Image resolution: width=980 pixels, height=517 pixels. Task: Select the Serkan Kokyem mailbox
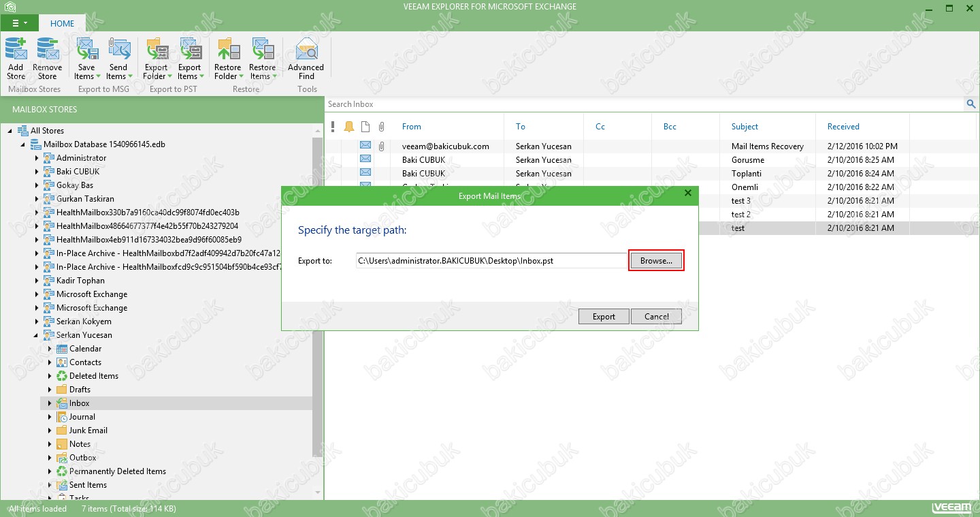(84, 322)
